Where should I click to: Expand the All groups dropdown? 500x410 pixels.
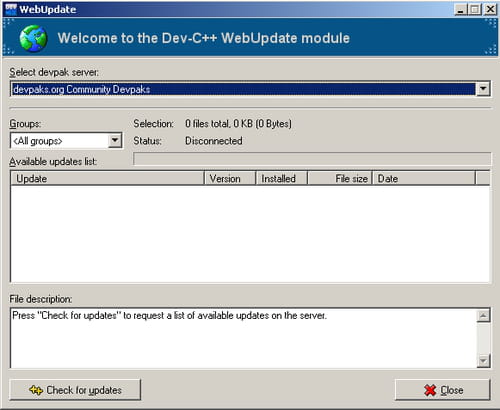click(x=115, y=140)
